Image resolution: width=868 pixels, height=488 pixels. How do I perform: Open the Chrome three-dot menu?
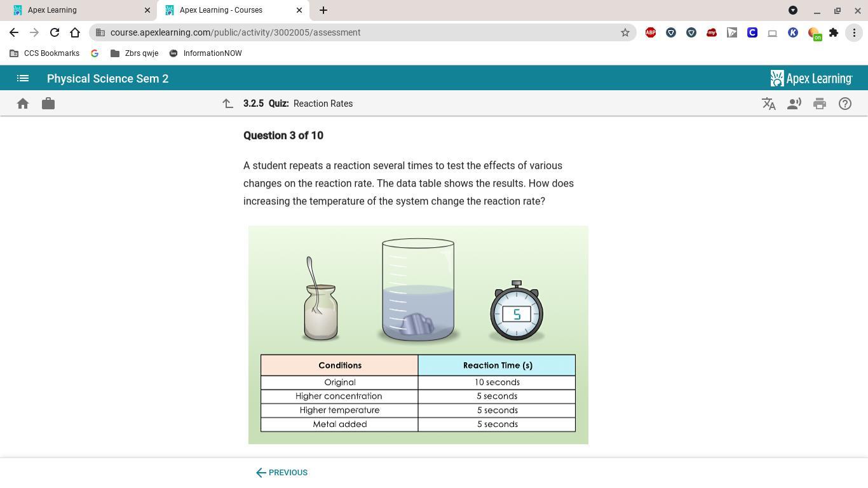[854, 32]
